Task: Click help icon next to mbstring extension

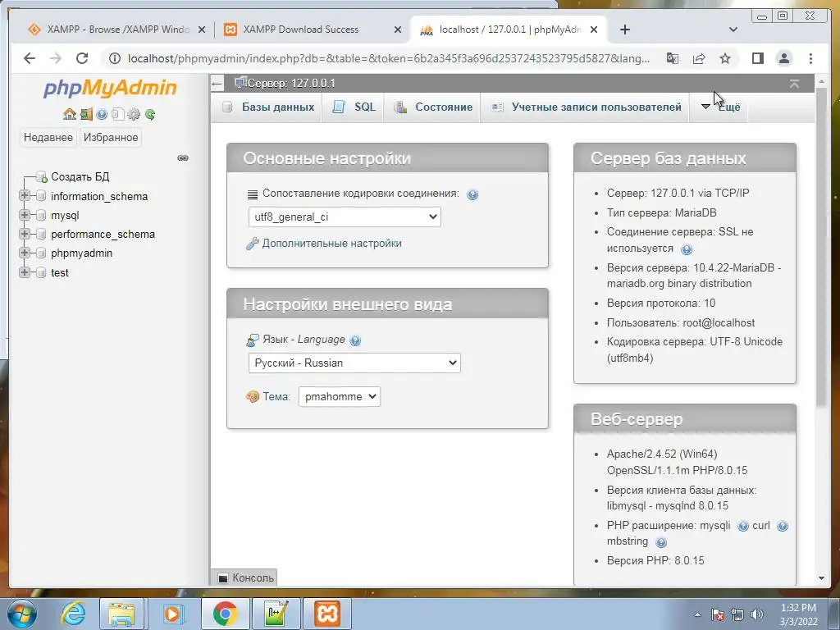Action: click(x=661, y=542)
